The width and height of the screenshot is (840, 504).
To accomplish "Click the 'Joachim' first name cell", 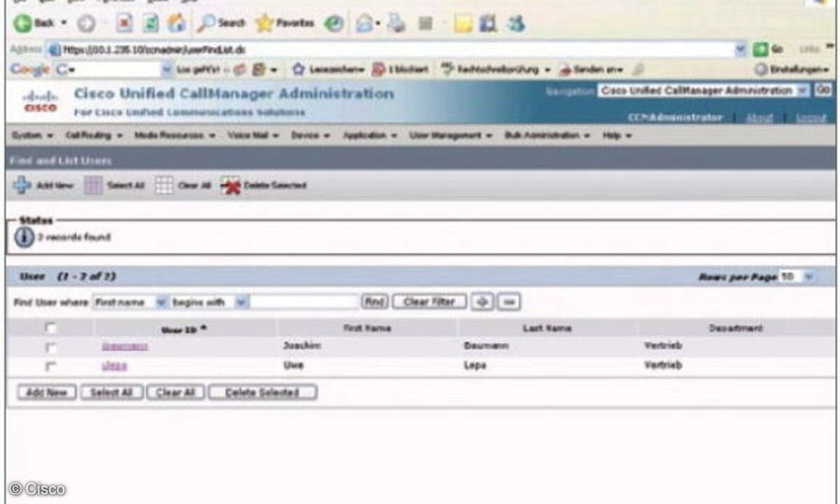I will [302, 346].
